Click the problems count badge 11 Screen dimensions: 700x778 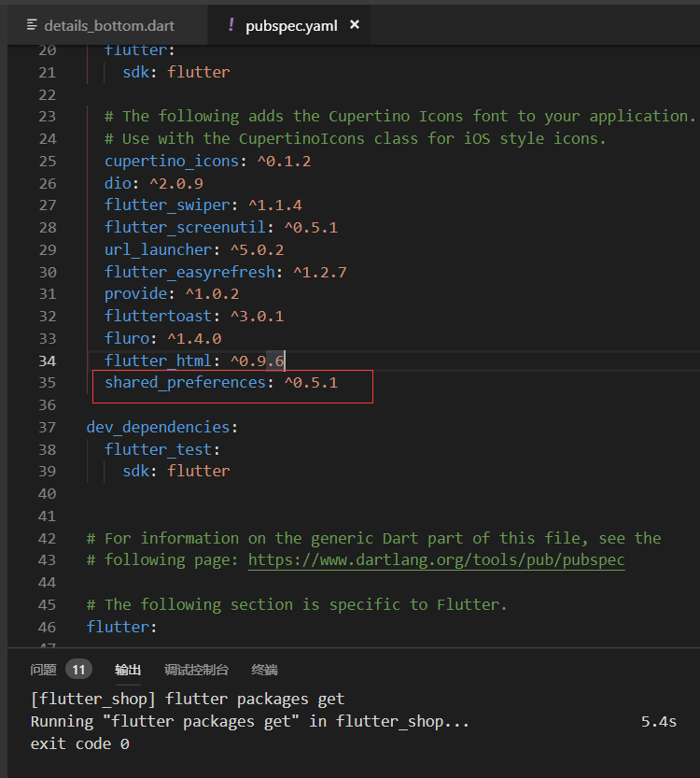coord(78,670)
